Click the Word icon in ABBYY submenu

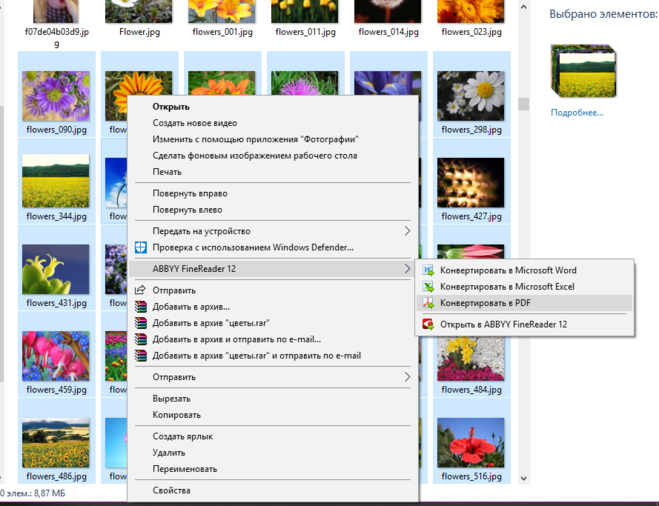[x=428, y=270]
